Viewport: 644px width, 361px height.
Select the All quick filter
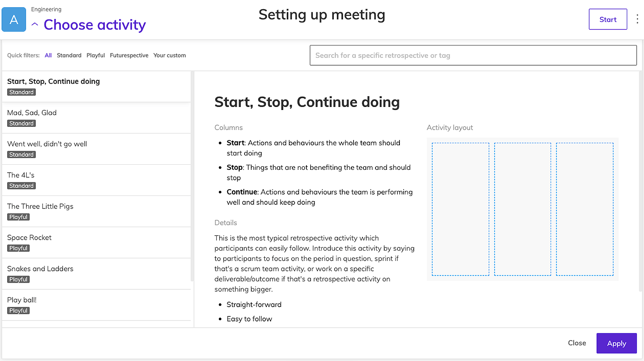click(x=48, y=55)
